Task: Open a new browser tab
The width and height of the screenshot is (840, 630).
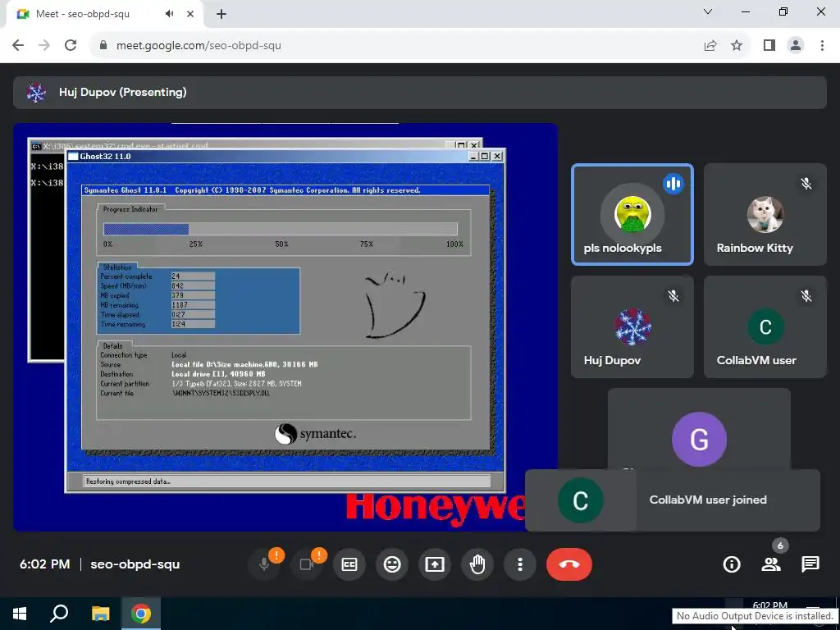Action: click(221, 14)
